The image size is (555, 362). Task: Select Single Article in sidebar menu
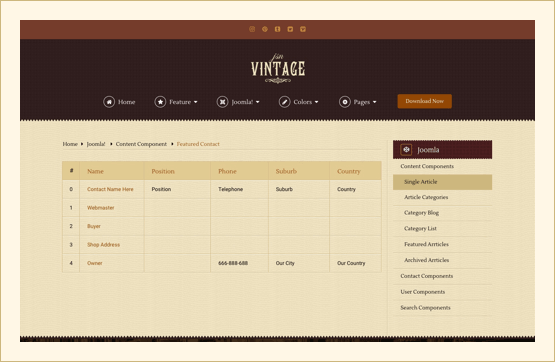(x=442, y=182)
